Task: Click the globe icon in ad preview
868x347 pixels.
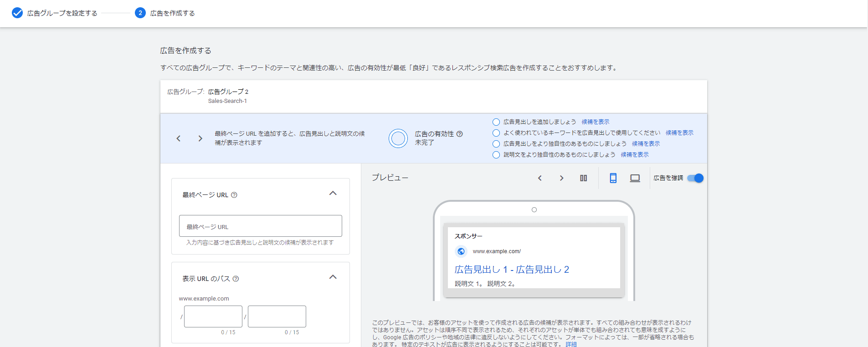Action: point(461,251)
